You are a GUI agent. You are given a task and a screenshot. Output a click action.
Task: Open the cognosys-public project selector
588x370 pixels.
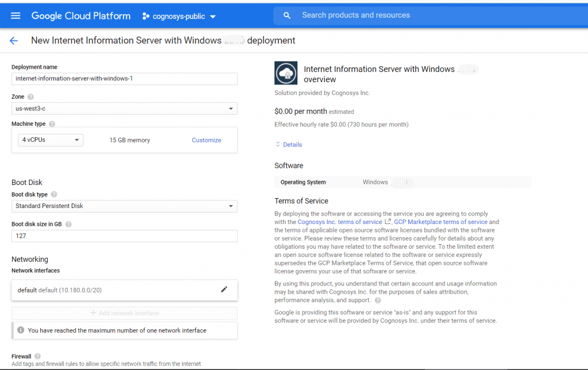(179, 17)
